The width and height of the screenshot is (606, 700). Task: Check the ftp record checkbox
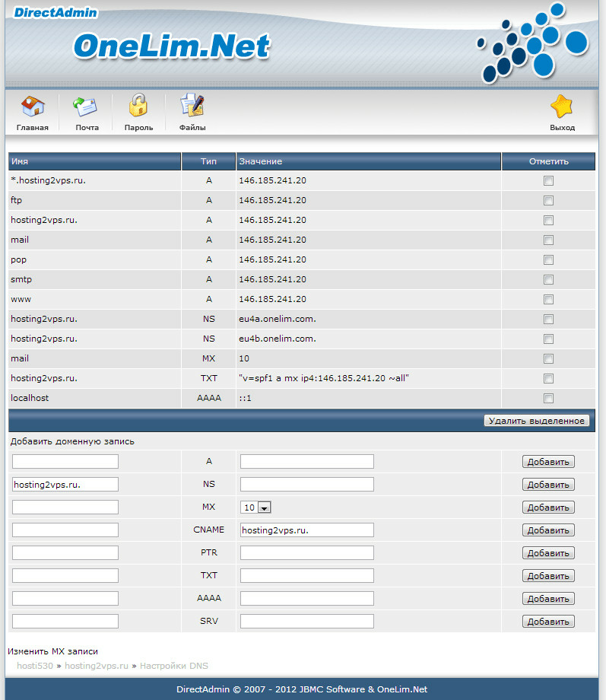click(x=548, y=200)
